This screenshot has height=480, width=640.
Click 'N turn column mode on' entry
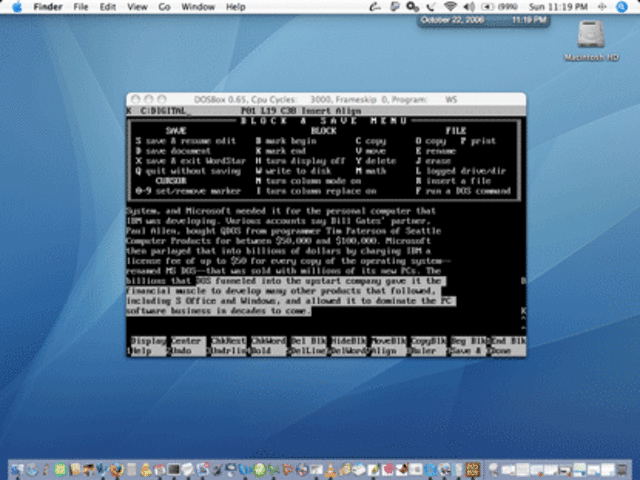309,181
